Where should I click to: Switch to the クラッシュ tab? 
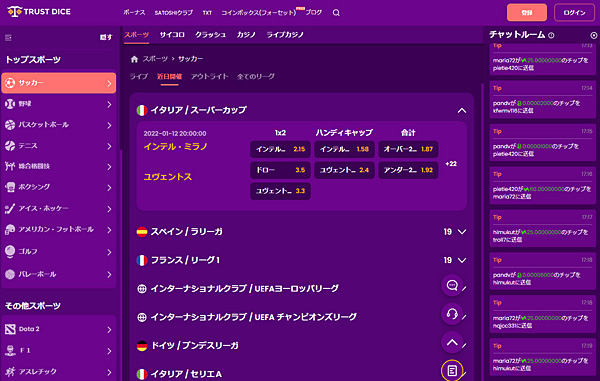tap(210, 35)
